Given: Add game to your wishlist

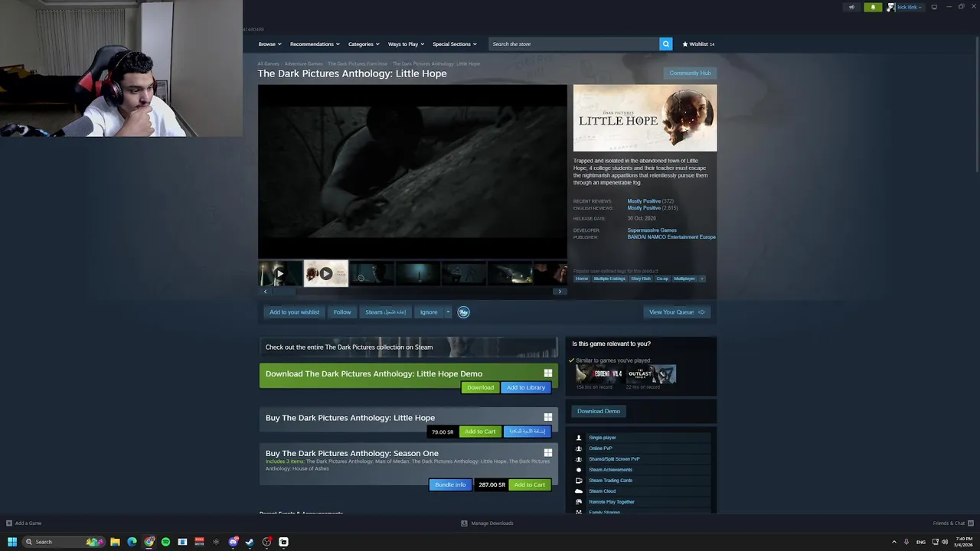Looking at the screenshot, I should point(295,311).
